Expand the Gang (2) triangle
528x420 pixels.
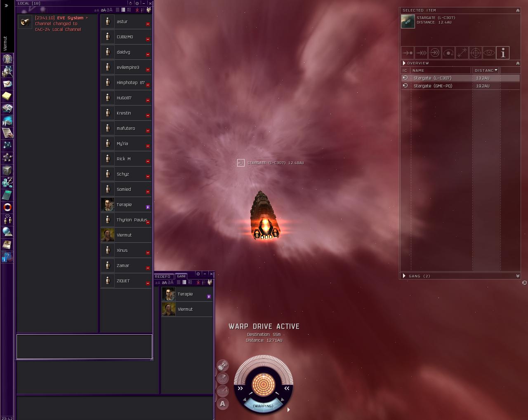click(x=404, y=276)
